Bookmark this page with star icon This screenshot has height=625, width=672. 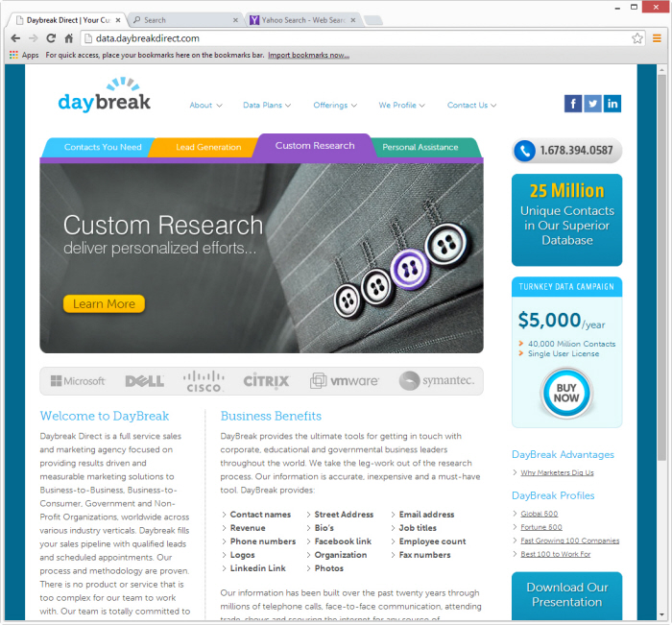coord(637,38)
